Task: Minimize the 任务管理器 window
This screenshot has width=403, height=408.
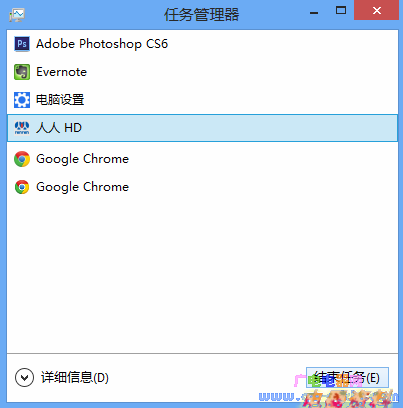Action: 314,13
